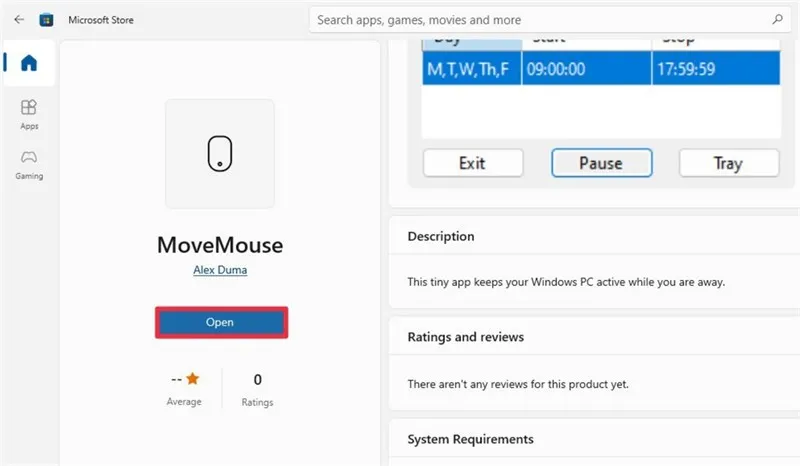Click the Average rating label
Image resolution: width=800 pixels, height=466 pixels.
(x=184, y=402)
